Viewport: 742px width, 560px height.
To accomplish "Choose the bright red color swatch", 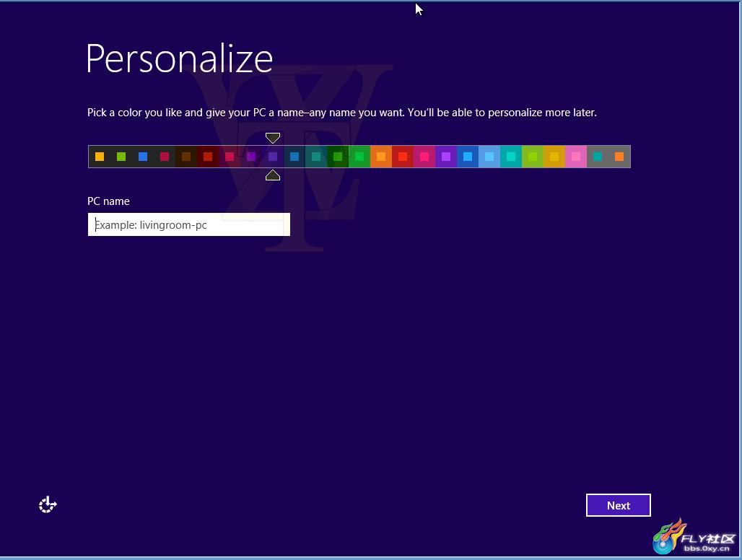I will (403, 157).
